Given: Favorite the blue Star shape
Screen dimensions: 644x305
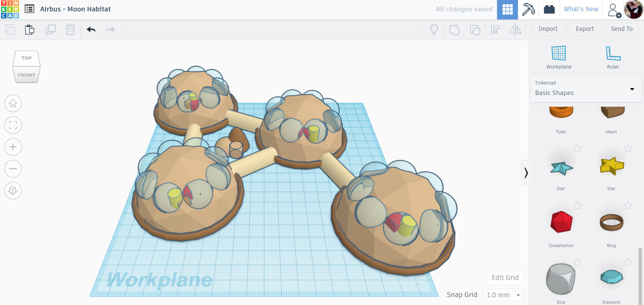Looking at the screenshot, I should click(577, 148).
